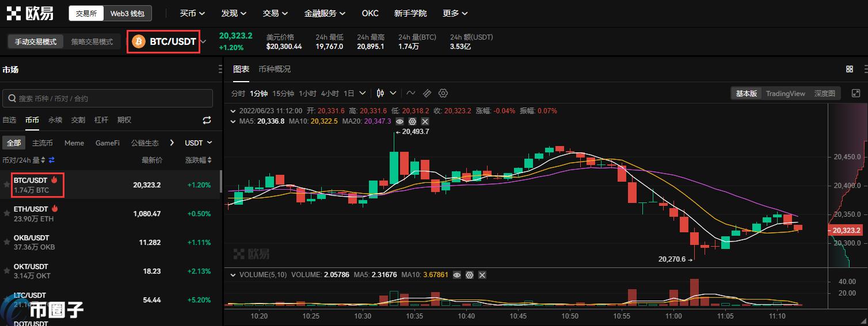Image resolution: width=868 pixels, height=326 pixels.
Task: Open the indicators line icon in chart toolbar
Action: [411, 93]
